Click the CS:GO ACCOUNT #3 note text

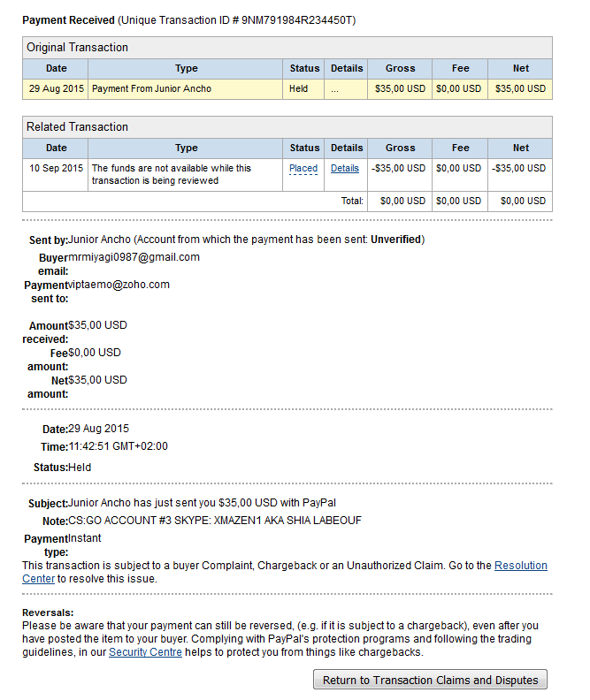coord(215,521)
